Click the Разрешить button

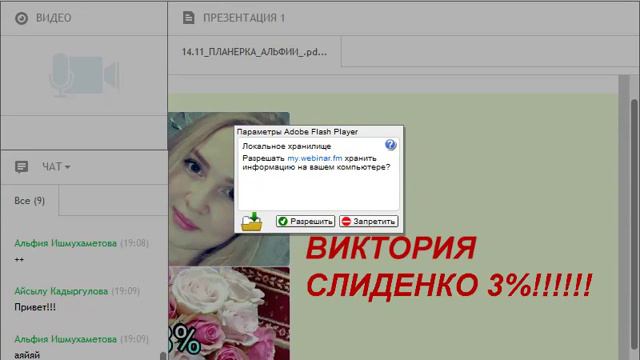click(x=305, y=221)
